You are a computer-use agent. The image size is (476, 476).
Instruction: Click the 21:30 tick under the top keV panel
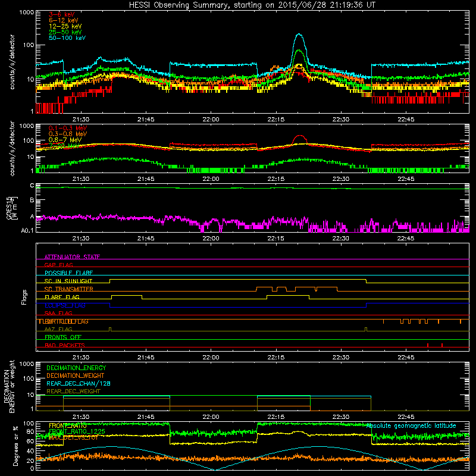click(81, 120)
